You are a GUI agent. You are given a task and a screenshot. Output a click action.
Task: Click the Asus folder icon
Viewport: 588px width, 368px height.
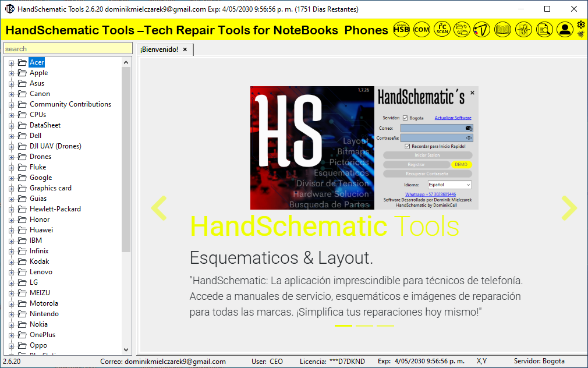(23, 83)
